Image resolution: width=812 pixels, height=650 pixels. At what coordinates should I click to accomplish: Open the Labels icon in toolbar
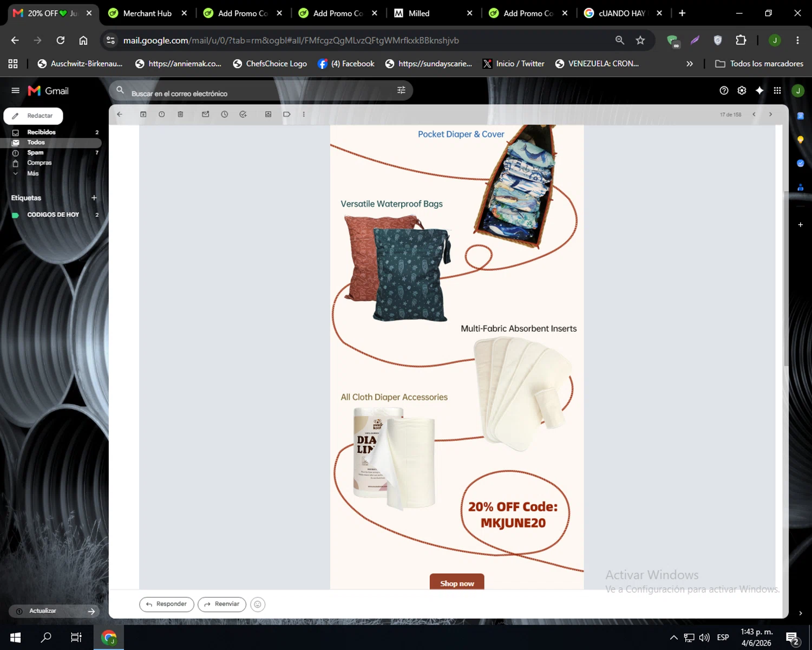(x=287, y=114)
